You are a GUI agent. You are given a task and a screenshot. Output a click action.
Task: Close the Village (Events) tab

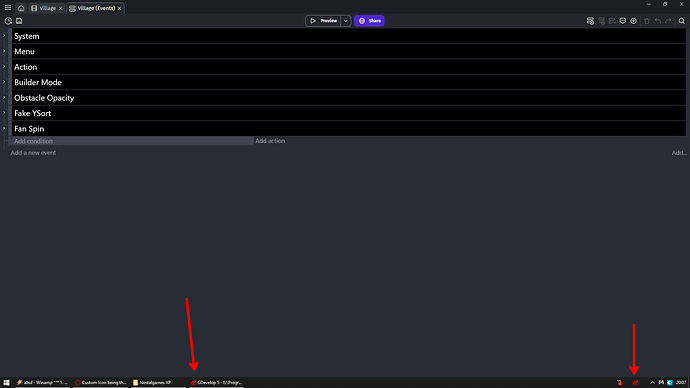(119, 8)
